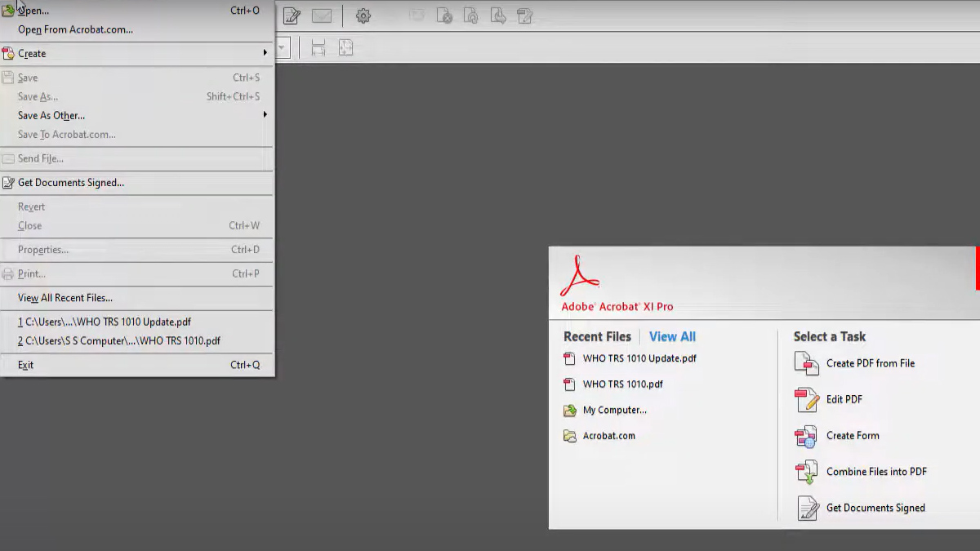
Task: Open recent file 1 WHO TRS 1010 Update.pdf from menu
Action: coord(137,322)
